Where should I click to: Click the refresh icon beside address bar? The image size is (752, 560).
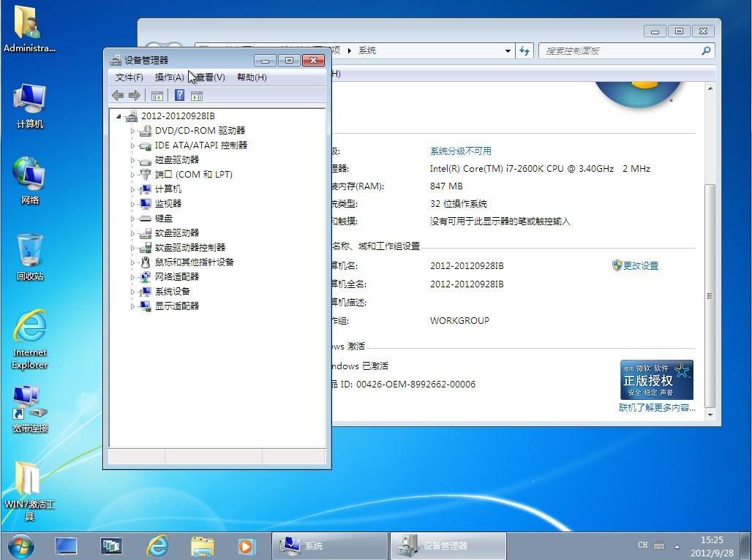pos(524,50)
